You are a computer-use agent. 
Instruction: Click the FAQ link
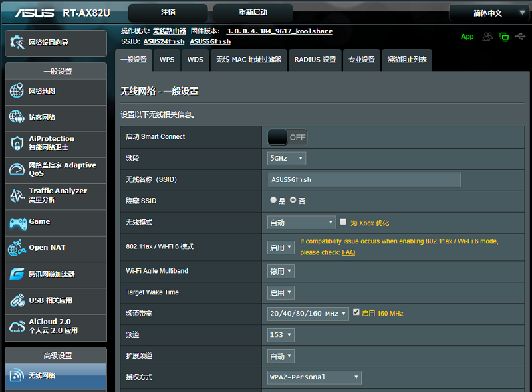(x=348, y=252)
